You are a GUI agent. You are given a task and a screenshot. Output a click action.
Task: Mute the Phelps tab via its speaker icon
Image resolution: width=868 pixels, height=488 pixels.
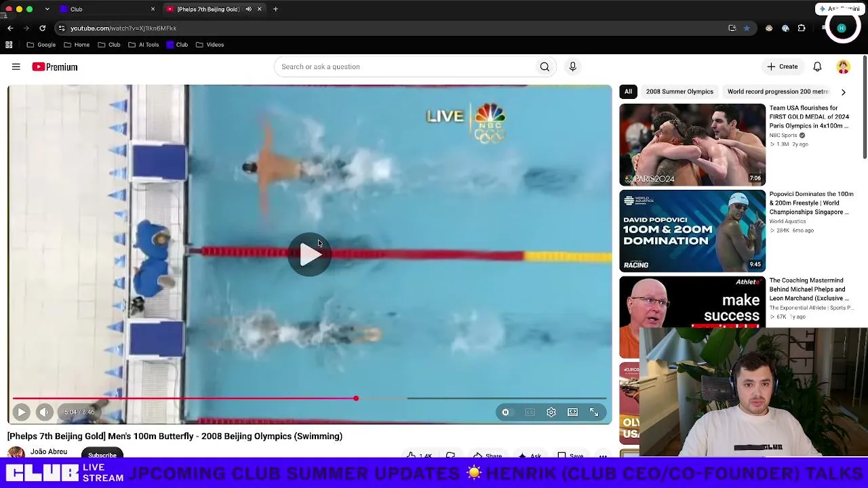[x=249, y=9]
